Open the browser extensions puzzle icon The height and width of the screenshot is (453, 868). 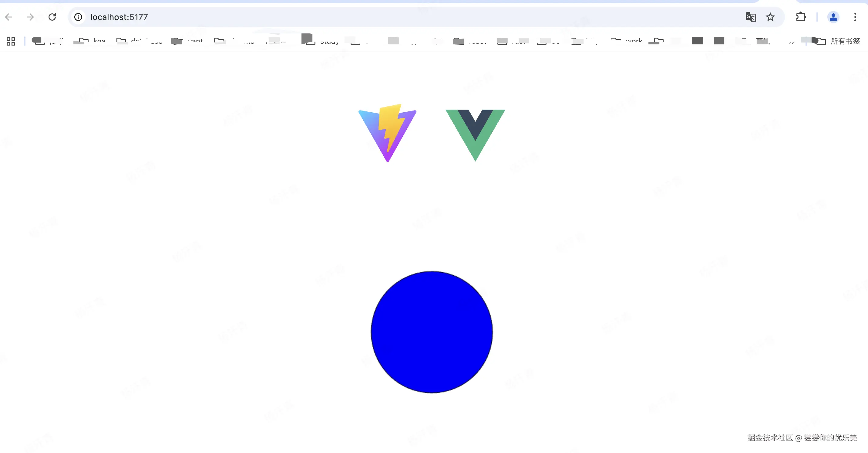pos(801,17)
